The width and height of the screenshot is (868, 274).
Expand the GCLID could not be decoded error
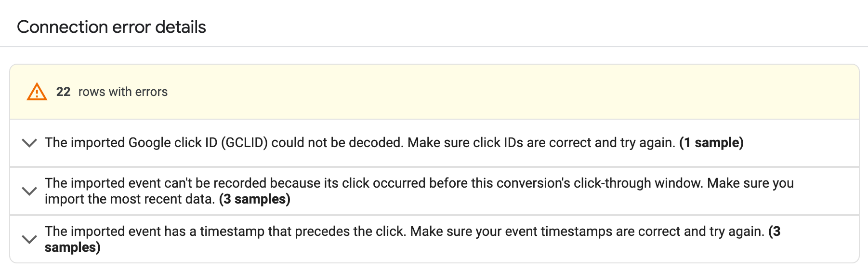pyautogui.click(x=29, y=143)
